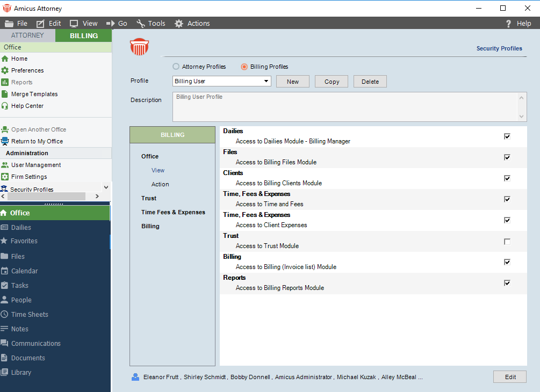Click the Open Another Office icon
Image resolution: width=540 pixels, height=392 pixels.
point(5,129)
